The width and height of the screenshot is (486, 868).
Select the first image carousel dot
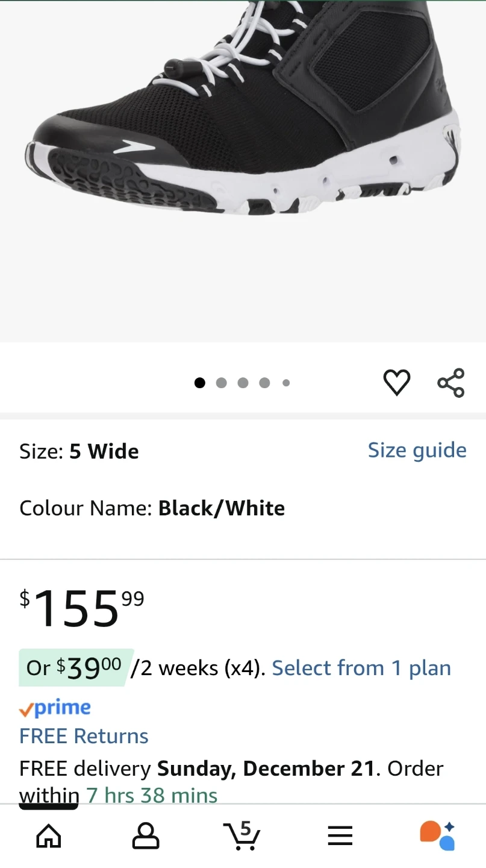(x=200, y=383)
